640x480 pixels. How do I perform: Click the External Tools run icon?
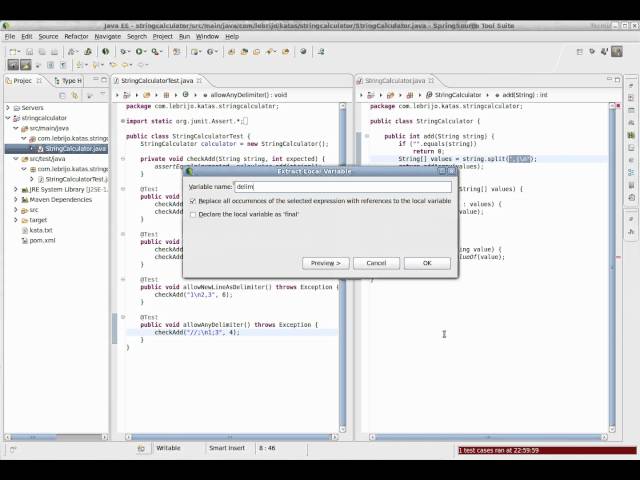coord(155,52)
